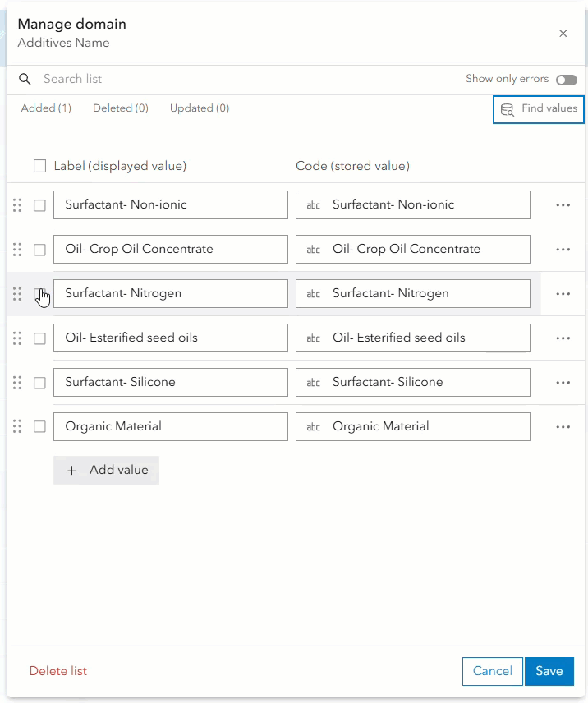
Task: Select the Organic Material row checkbox
Action: tap(39, 427)
